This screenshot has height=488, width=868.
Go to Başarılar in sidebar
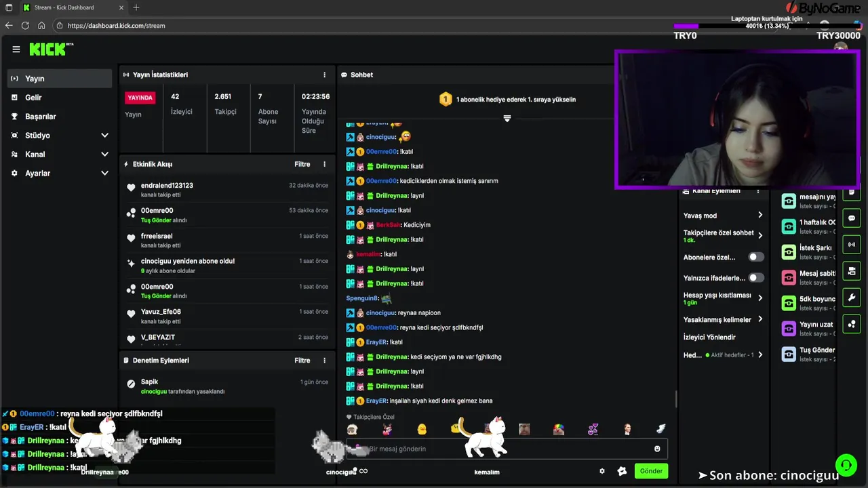point(60,117)
